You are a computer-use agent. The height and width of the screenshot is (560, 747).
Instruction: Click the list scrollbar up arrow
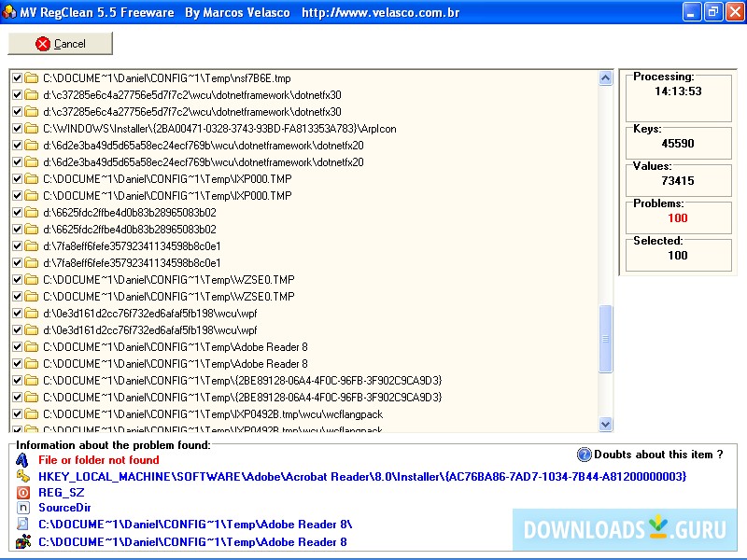605,77
